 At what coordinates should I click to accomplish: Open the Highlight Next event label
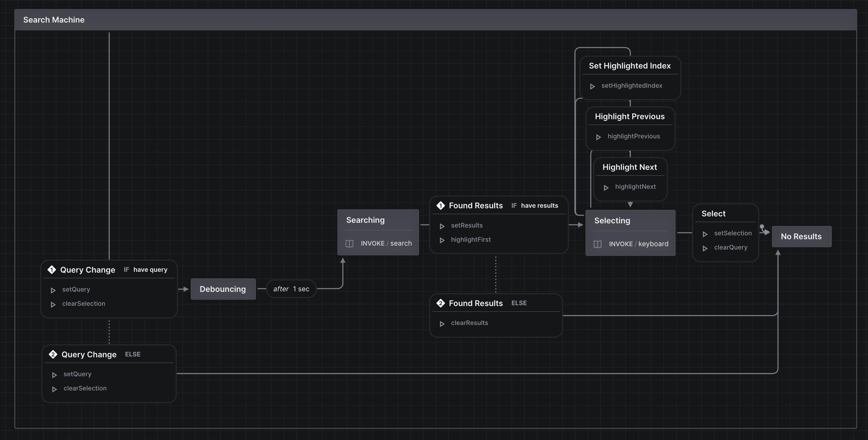(630, 167)
